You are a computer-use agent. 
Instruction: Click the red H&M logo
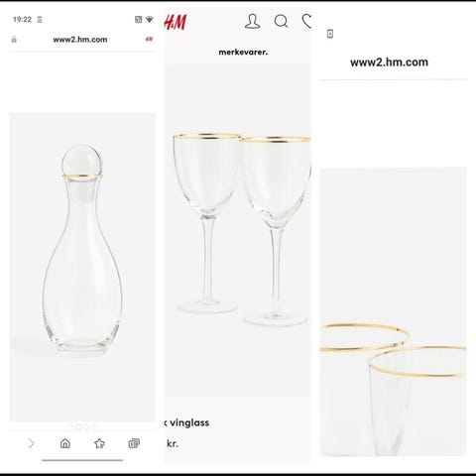click(x=176, y=22)
